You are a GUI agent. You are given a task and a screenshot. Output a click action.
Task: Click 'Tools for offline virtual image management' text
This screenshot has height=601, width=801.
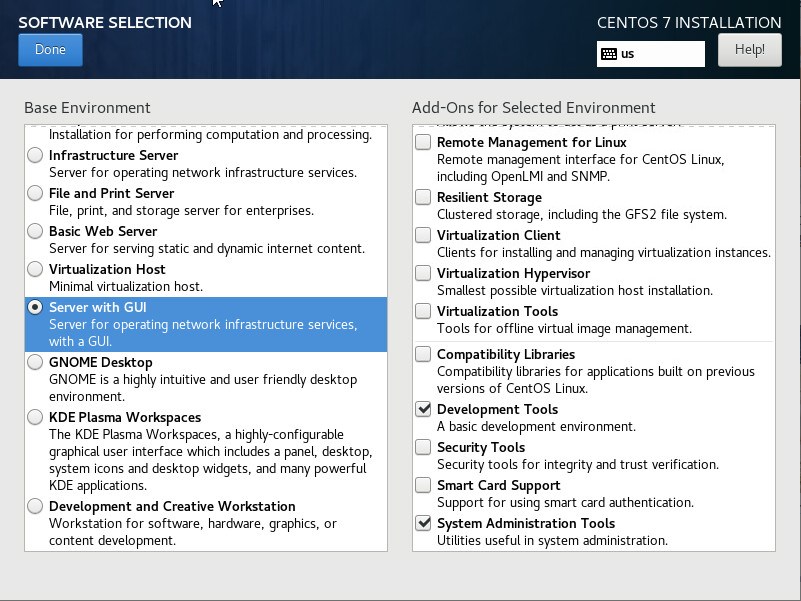click(564, 329)
